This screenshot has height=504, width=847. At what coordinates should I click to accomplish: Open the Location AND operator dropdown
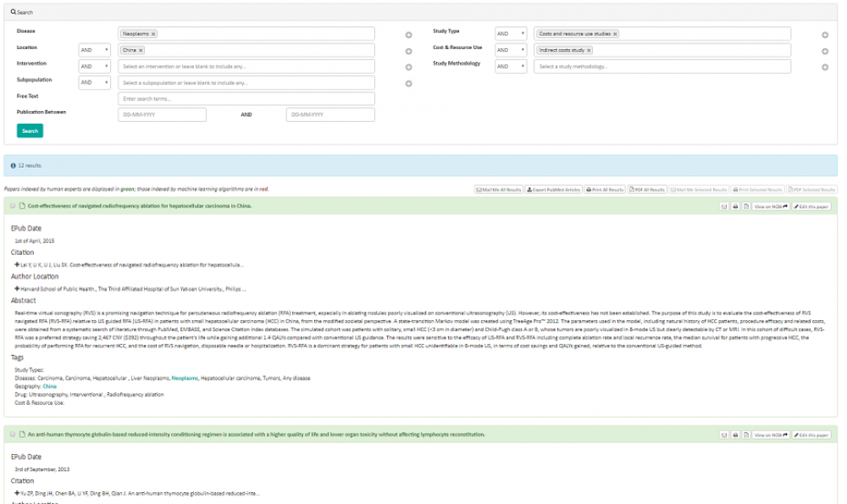[x=95, y=50]
